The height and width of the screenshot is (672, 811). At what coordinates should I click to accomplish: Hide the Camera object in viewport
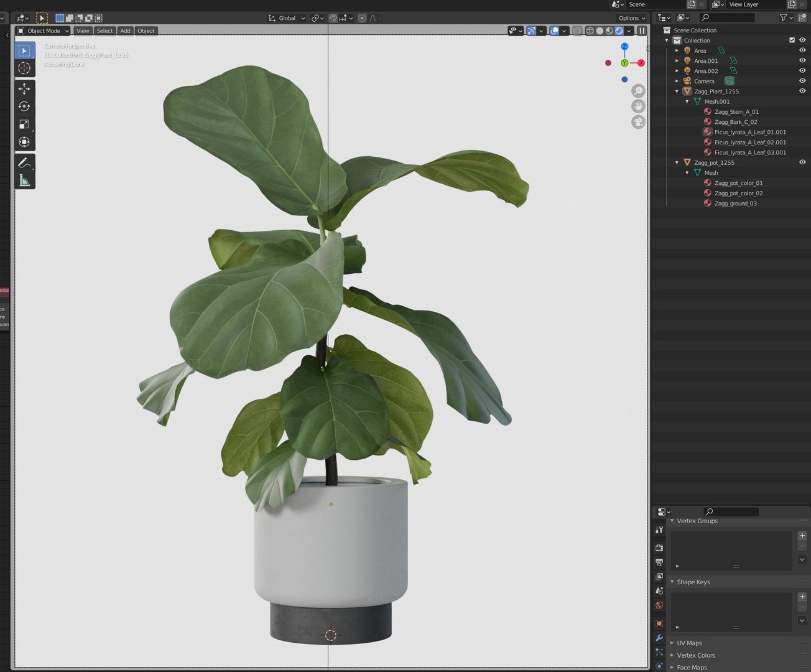(802, 81)
